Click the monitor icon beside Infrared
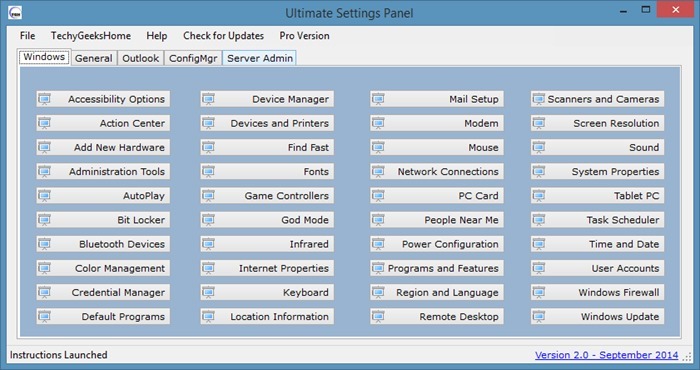Viewport: 700px width, 370px height. (208, 244)
